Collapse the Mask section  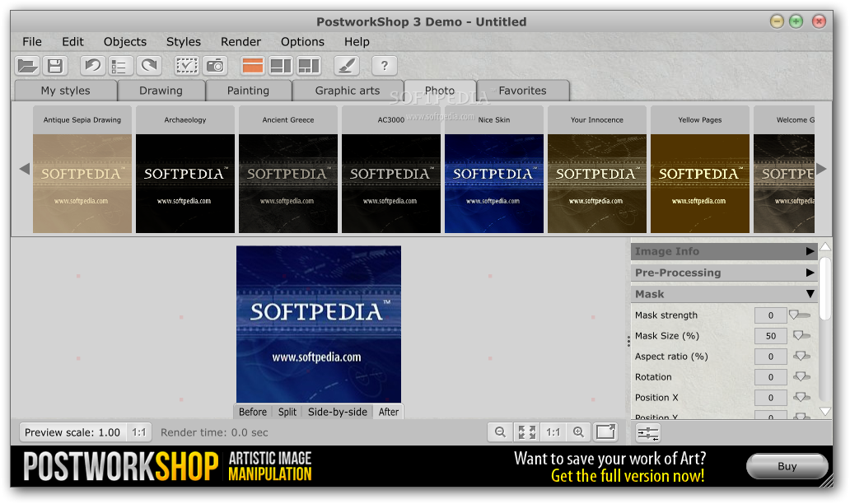[x=724, y=294]
